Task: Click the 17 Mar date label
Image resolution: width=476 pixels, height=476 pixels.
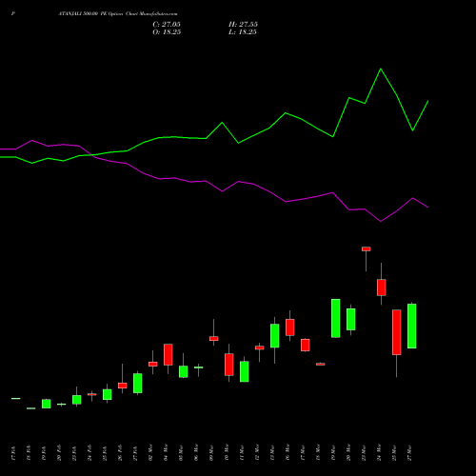Action: pyautogui.click(x=303, y=452)
